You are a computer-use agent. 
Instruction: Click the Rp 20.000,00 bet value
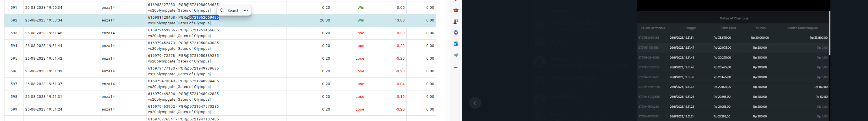(760, 38)
